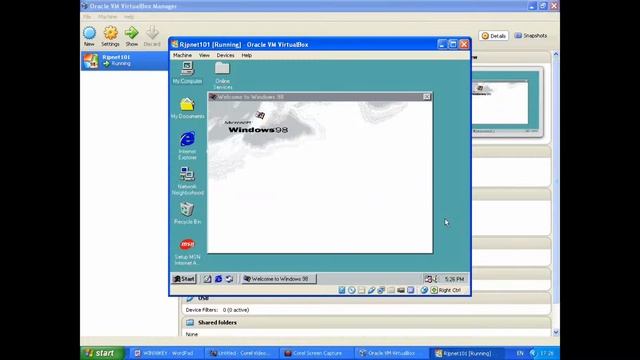This screenshot has width=640, height=360.
Task: Click the VM preview thumbnail in Manager
Action: (x=507, y=102)
